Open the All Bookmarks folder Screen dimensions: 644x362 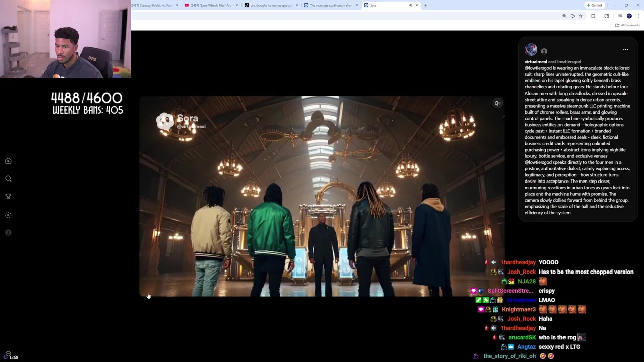pyautogui.click(x=627, y=25)
